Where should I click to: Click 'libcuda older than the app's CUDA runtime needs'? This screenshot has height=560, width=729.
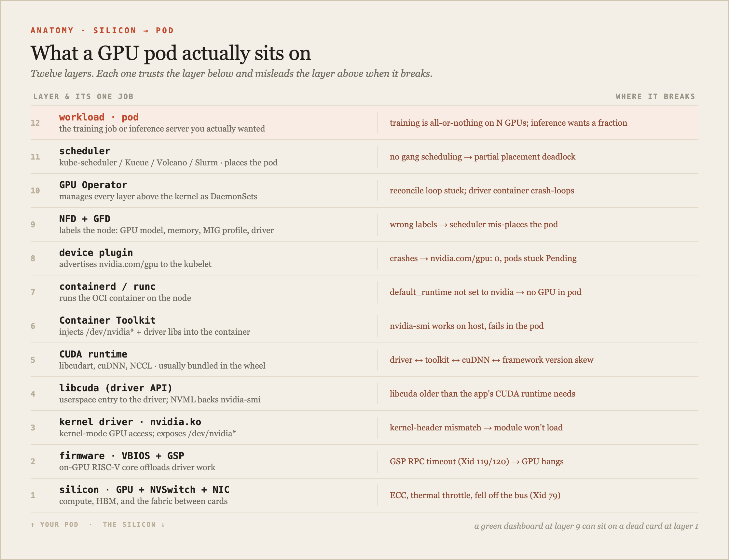tap(482, 394)
